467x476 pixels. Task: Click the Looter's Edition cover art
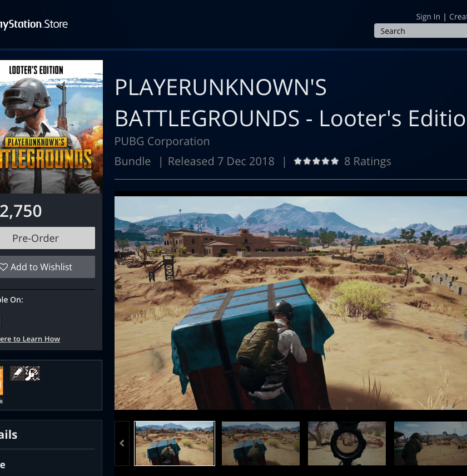point(51,127)
